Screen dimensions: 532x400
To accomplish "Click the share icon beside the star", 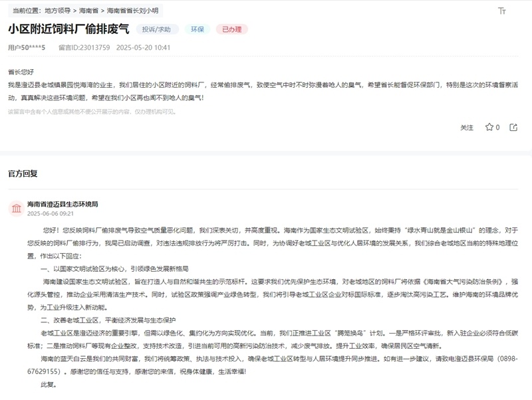I will tap(513, 127).
